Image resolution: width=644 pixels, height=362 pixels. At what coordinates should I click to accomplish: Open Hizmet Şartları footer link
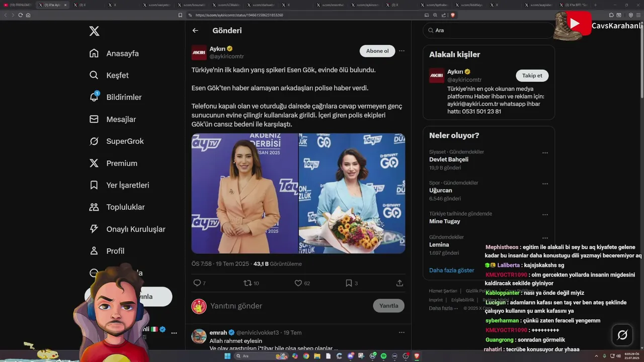tap(443, 291)
